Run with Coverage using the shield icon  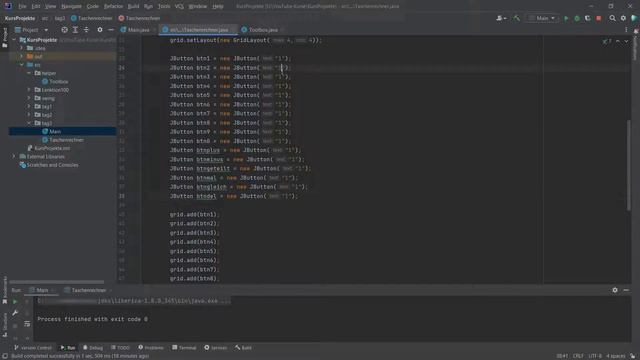click(x=588, y=18)
